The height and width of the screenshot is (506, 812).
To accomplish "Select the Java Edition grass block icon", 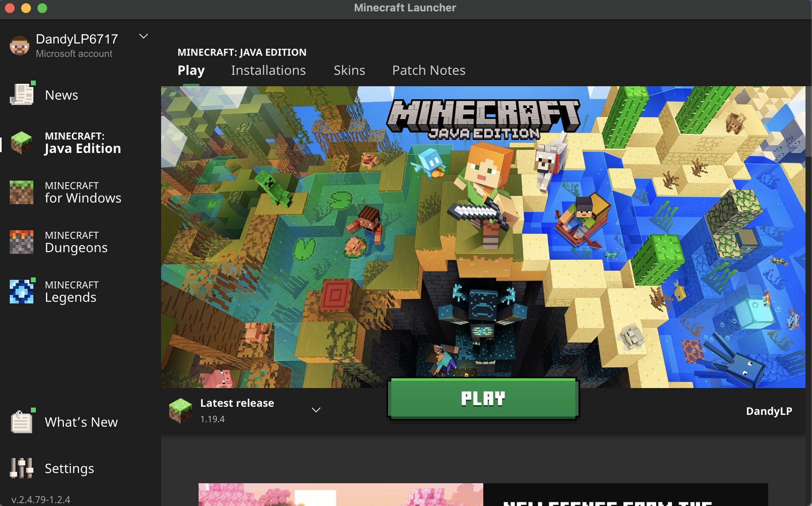I will point(22,142).
